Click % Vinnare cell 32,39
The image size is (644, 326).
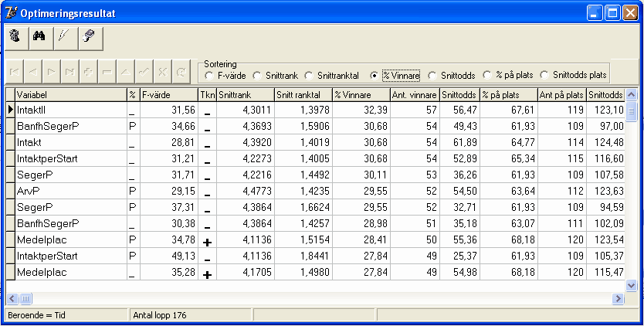click(x=361, y=110)
